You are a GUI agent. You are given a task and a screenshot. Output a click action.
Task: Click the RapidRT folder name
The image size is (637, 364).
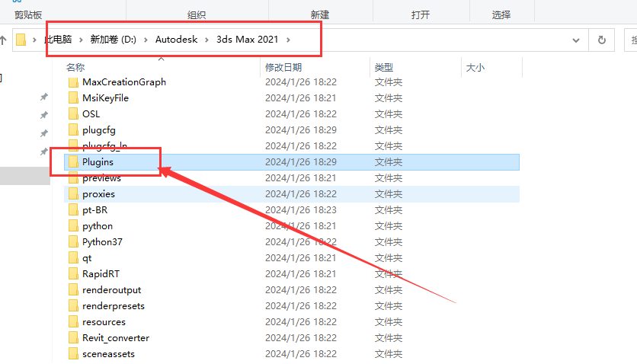(101, 274)
